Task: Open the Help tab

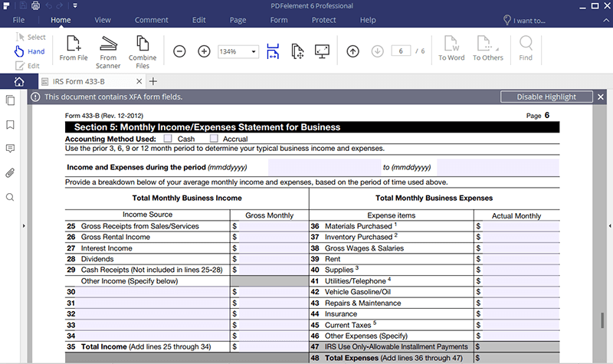Action: pyautogui.click(x=368, y=20)
